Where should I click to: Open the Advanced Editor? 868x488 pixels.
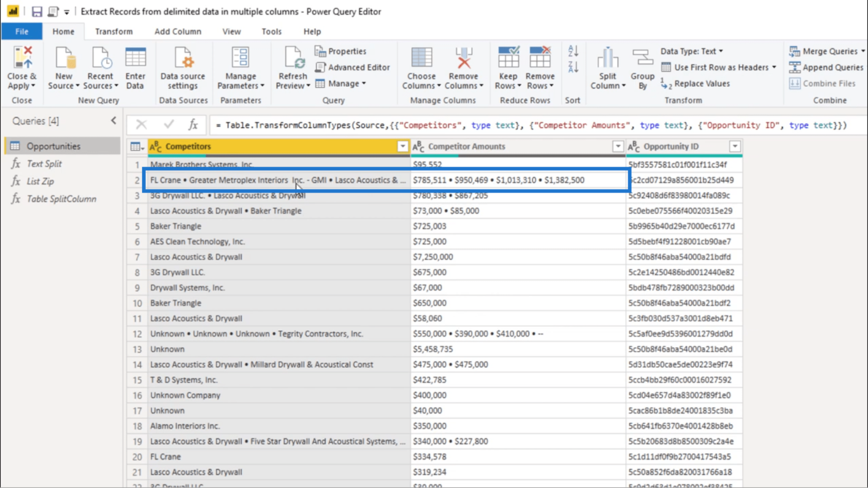(x=352, y=67)
